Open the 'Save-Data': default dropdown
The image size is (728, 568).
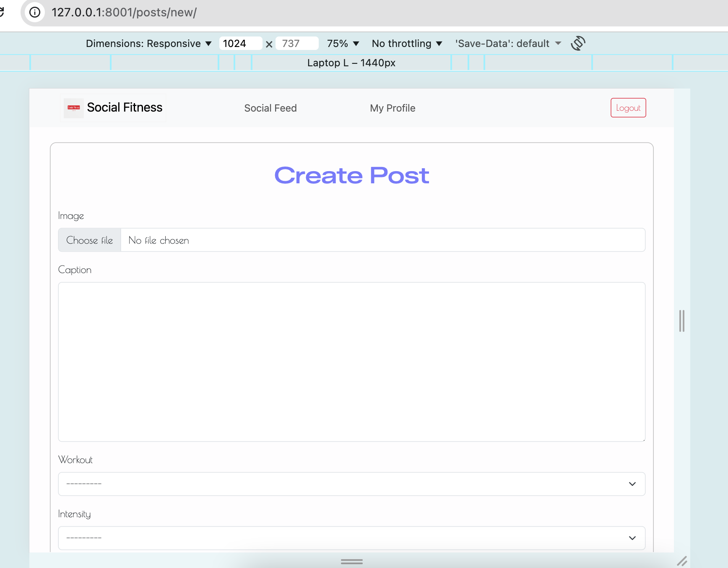coord(507,43)
